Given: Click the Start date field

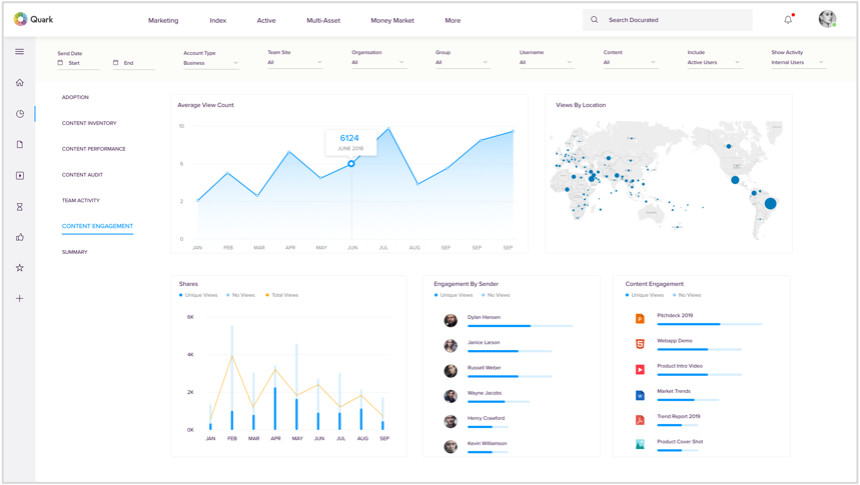Looking at the screenshot, I should pos(78,63).
